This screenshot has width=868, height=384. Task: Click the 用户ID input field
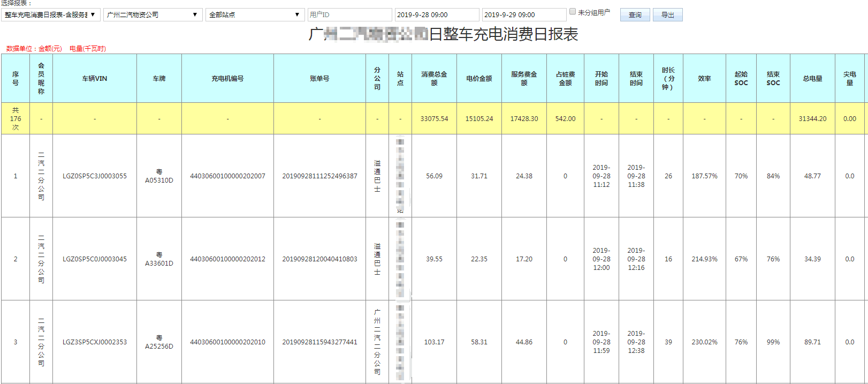pos(349,15)
